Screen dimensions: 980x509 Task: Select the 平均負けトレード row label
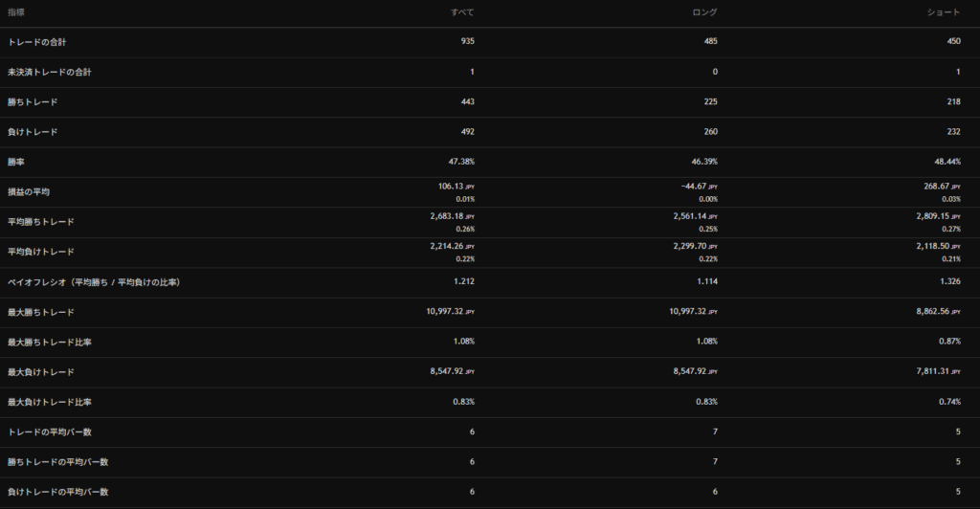[40, 252]
